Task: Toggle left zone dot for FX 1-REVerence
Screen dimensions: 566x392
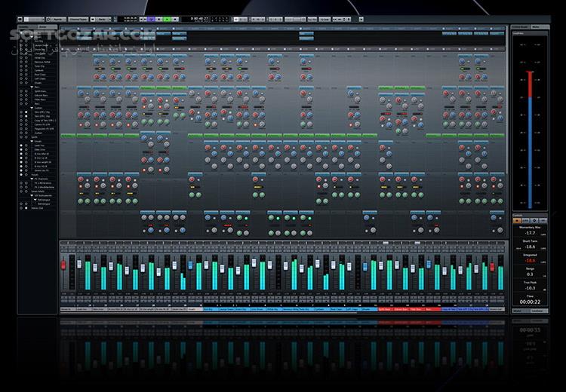Action: point(21,183)
